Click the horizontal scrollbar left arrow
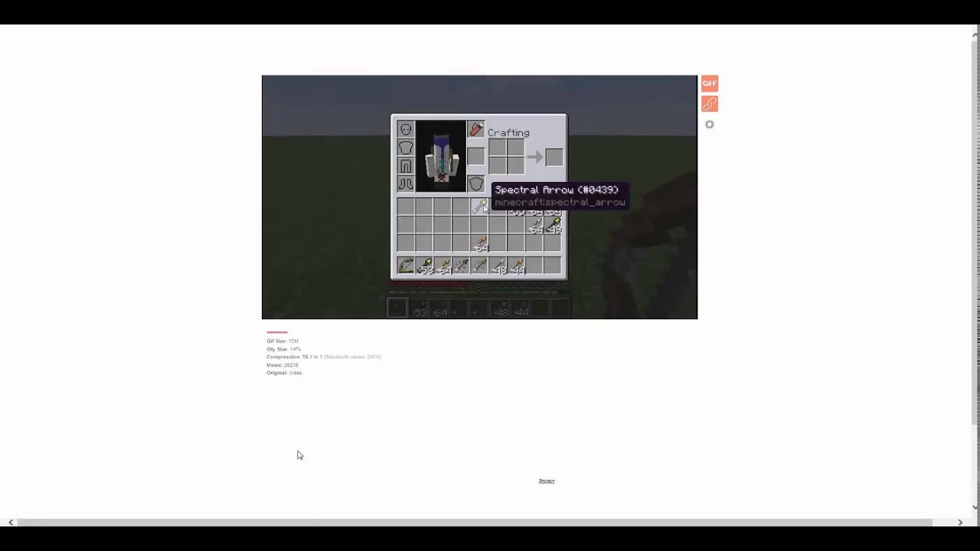 point(11,522)
